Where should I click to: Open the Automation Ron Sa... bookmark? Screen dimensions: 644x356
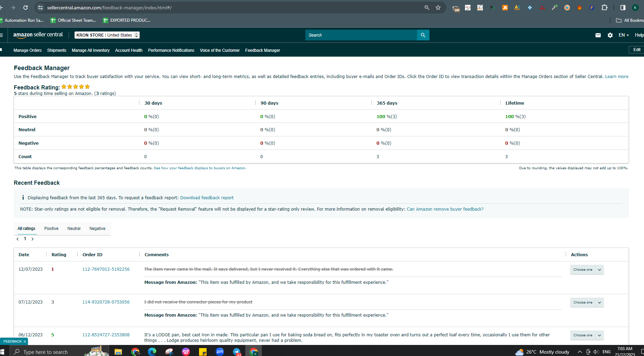(x=22, y=20)
